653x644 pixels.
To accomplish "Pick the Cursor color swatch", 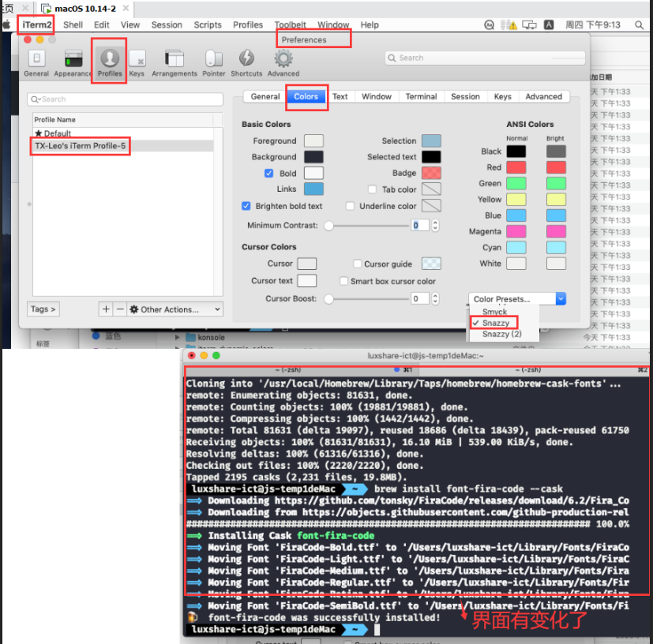I will (x=307, y=264).
